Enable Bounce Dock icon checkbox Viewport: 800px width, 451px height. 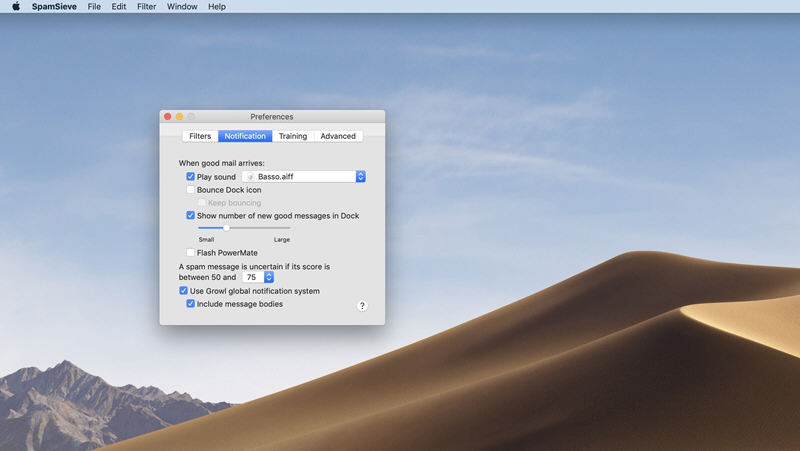(190, 190)
